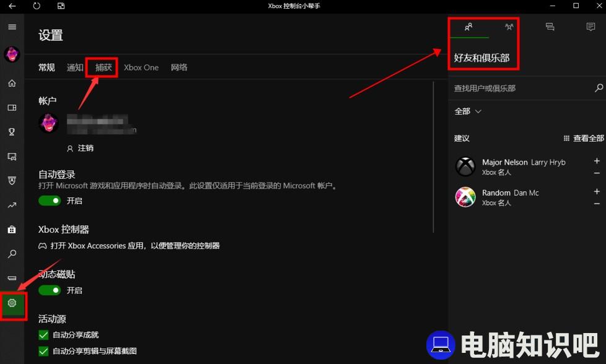
Task: Open Search magnifier in sidebar
Action: 12,254
